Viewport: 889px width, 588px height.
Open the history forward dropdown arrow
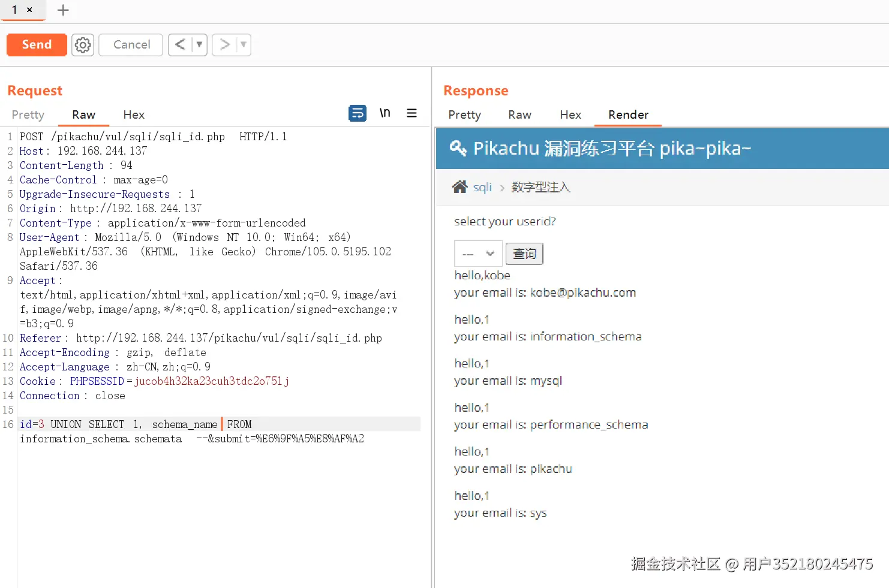(x=244, y=45)
